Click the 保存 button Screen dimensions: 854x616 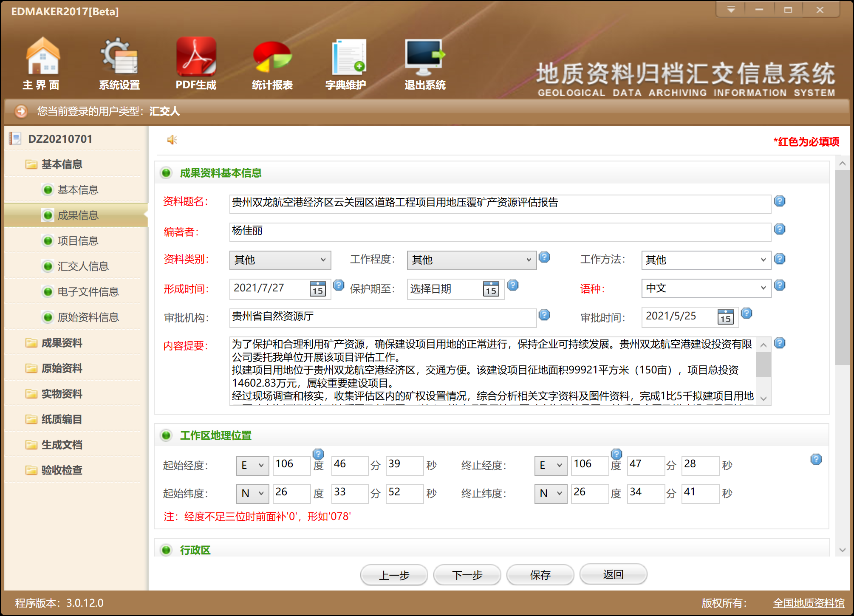pyautogui.click(x=540, y=575)
